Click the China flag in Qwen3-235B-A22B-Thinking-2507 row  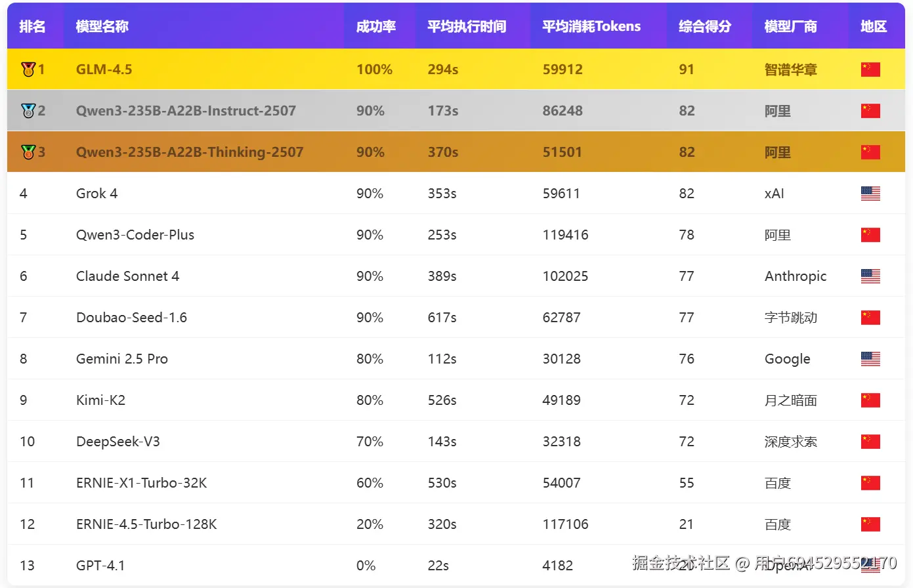pyautogui.click(x=870, y=152)
